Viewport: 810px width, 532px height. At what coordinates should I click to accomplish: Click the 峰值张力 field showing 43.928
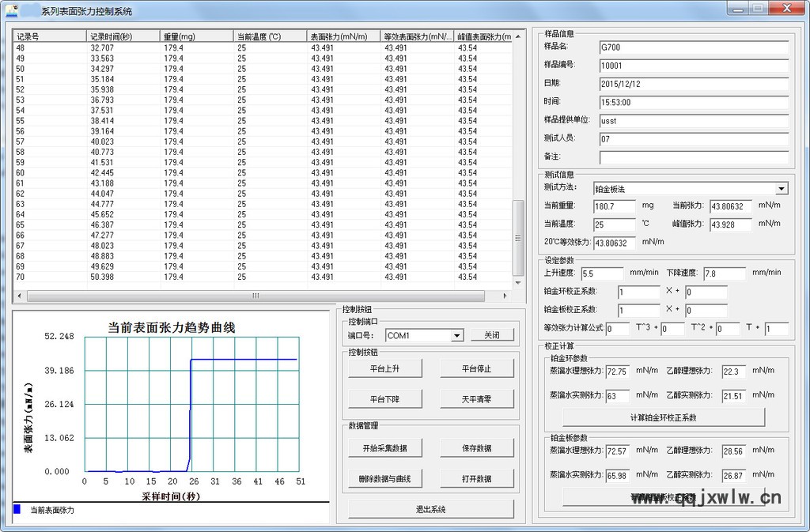pyautogui.click(x=730, y=224)
